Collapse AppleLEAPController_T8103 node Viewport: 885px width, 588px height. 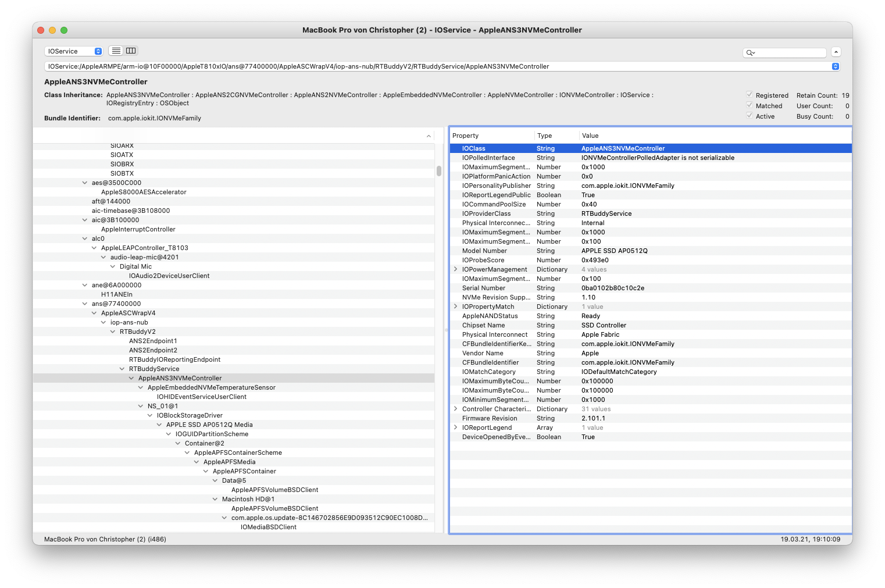[94, 248]
